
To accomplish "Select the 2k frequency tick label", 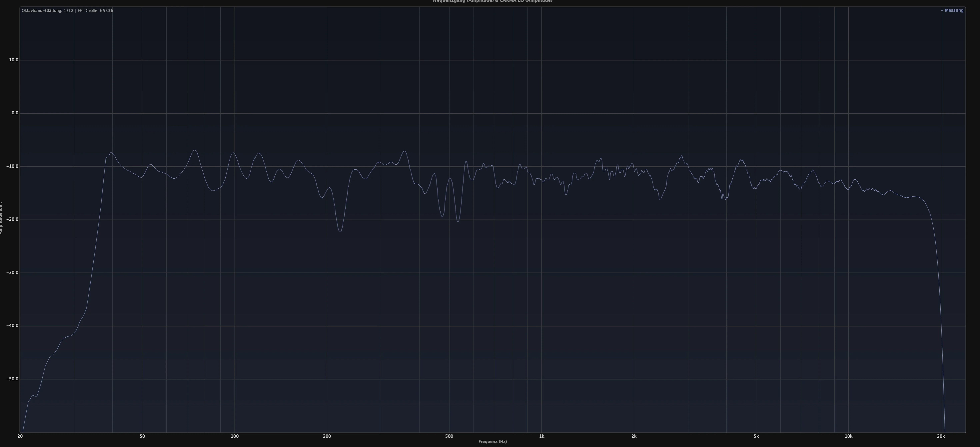I will point(634,436).
